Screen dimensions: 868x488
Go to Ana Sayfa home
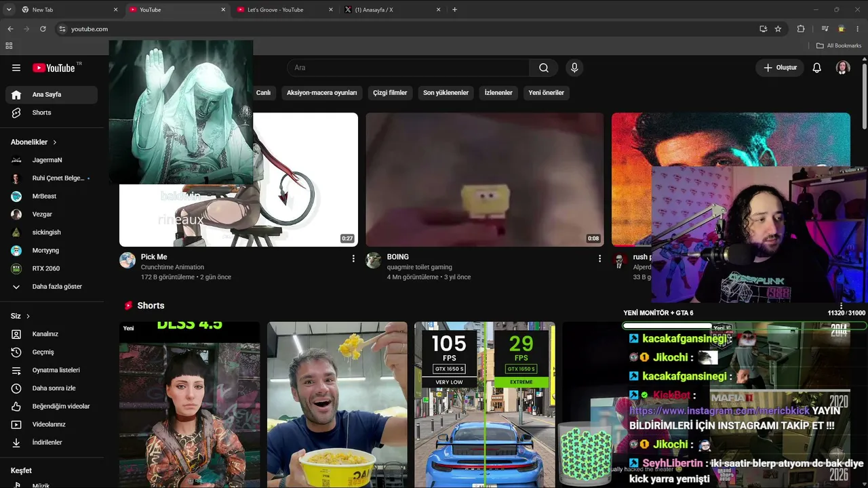pyautogui.click(x=52, y=95)
